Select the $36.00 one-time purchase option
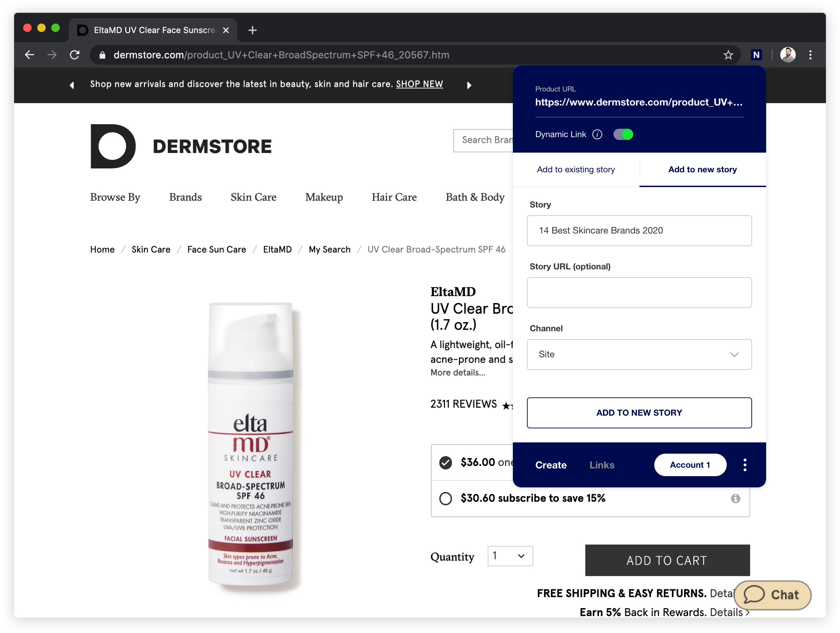 pyautogui.click(x=445, y=462)
